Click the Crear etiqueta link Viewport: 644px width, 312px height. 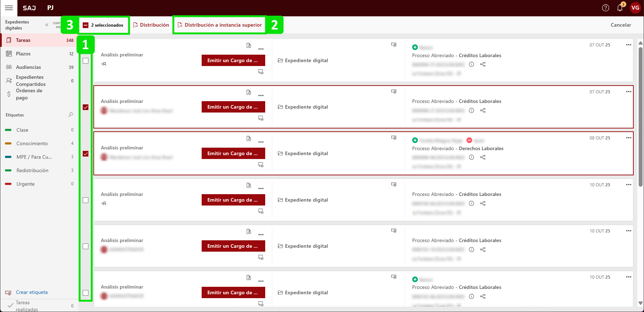[x=32, y=292]
